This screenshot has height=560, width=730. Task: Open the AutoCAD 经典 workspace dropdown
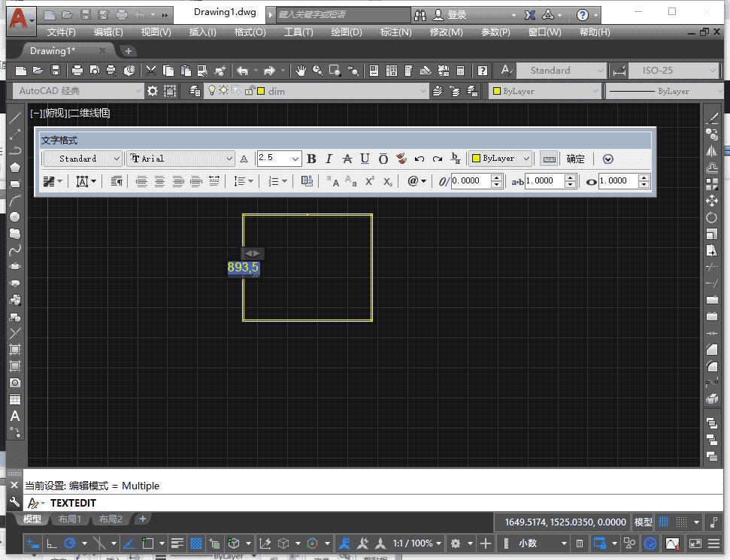tap(77, 91)
